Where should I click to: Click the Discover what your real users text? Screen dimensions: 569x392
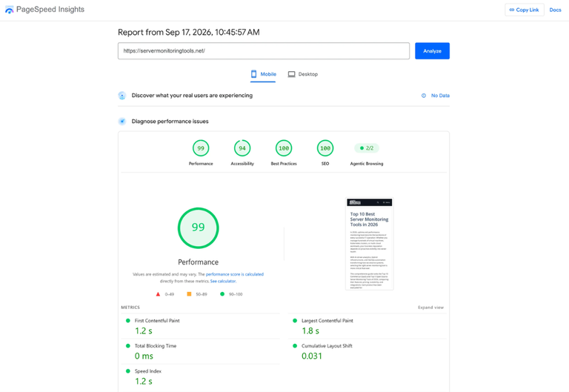(192, 96)
